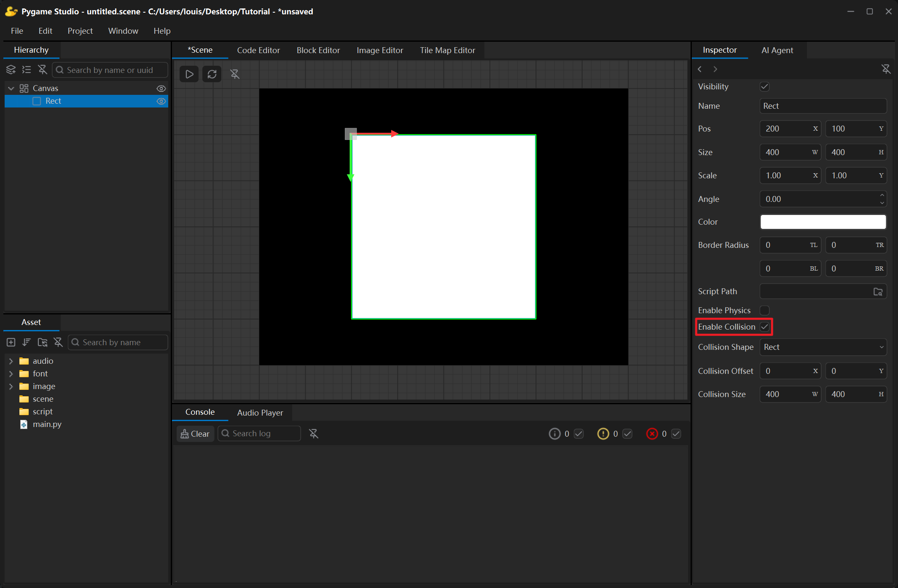Check the Enable Physics checkbox
Image resolution: width=898 pixels, height=588 pixels.
(764, 310)
